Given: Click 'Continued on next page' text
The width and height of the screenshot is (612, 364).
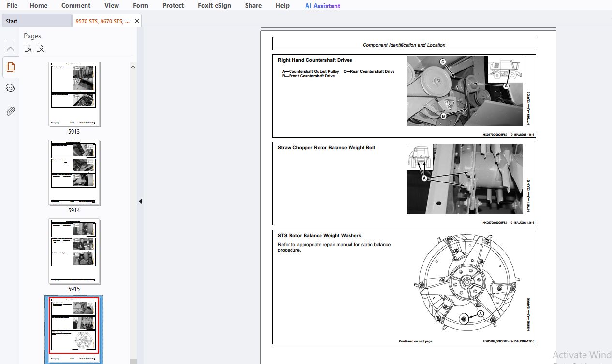Looking at the screenshot, I should point(415,341).
